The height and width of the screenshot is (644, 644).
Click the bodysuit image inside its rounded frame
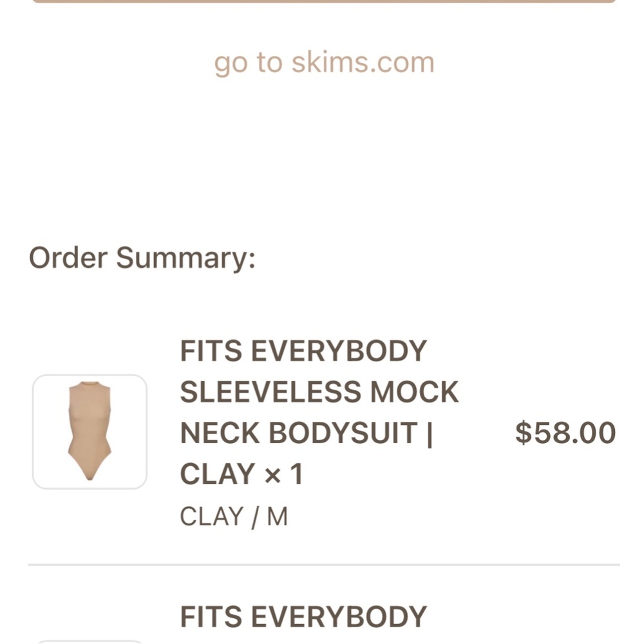90,431
